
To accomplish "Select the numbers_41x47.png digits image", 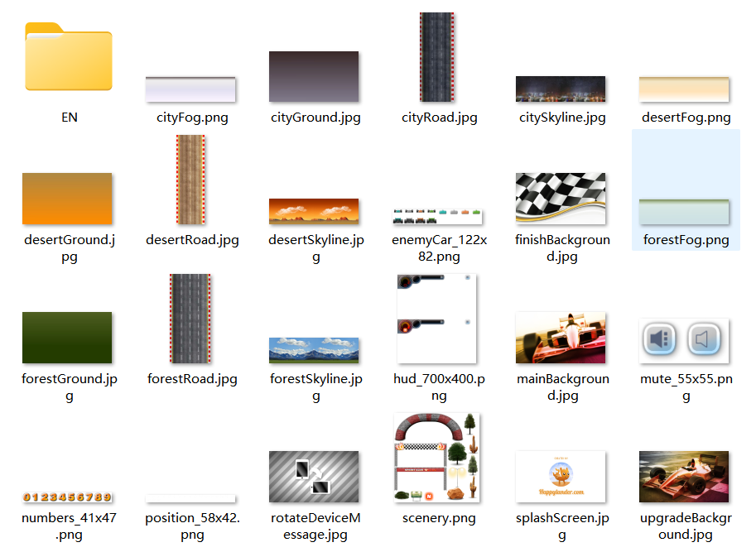I will pos(67,497).
